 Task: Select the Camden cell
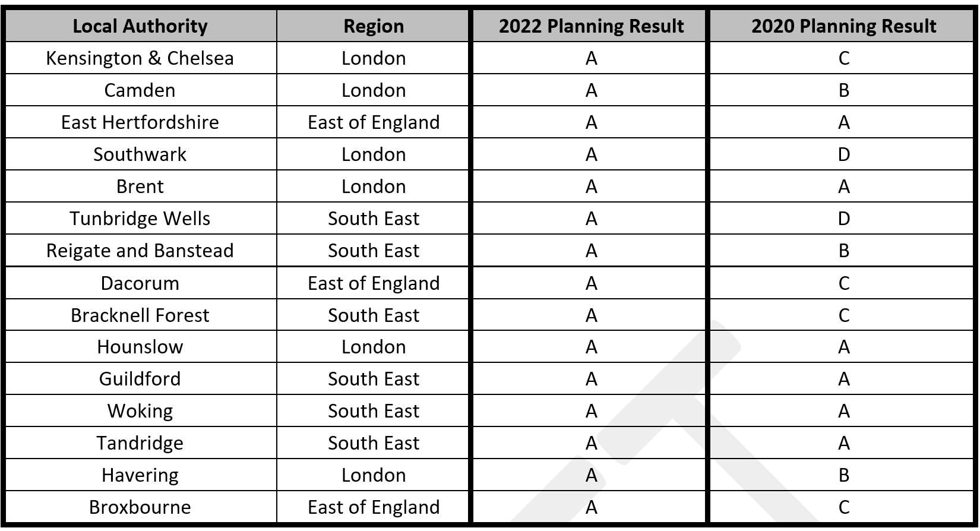tap(140, 90)
